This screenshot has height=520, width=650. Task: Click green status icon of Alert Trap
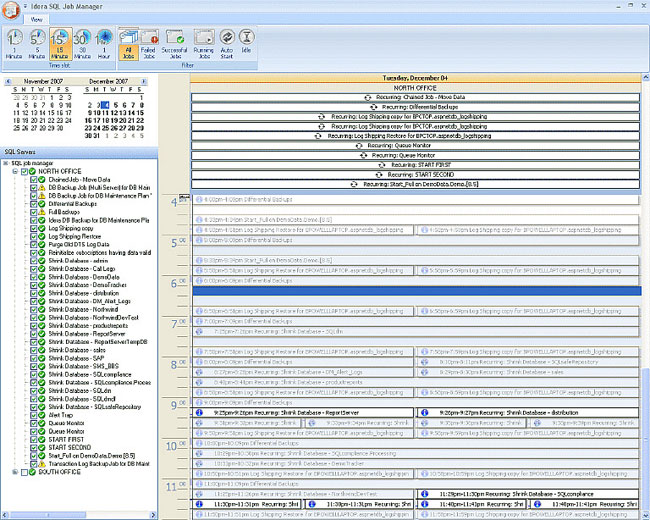[x=41, y=415]
